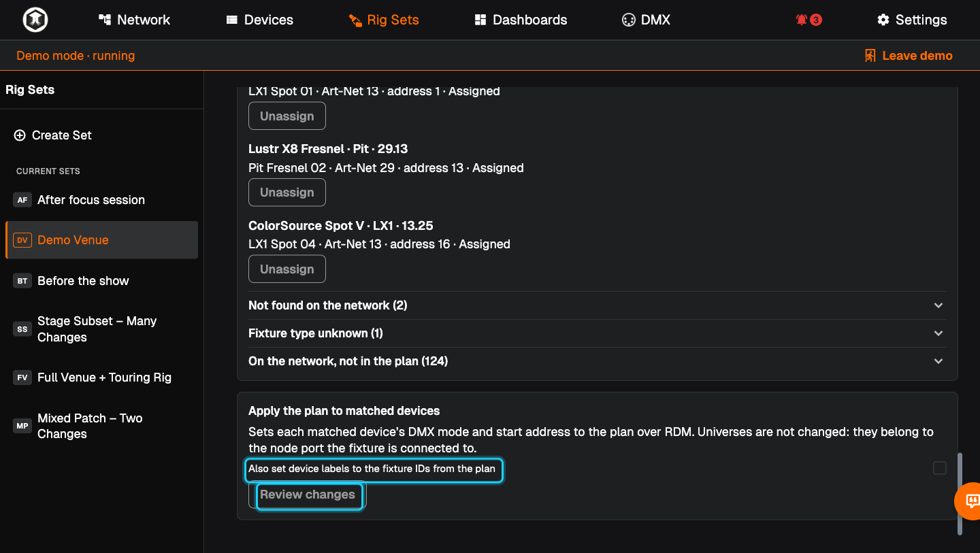Click the alert bell with badge 3
The height and width of the screenshot is (553, 980).
pyautogui.click(x=808, y=20)
